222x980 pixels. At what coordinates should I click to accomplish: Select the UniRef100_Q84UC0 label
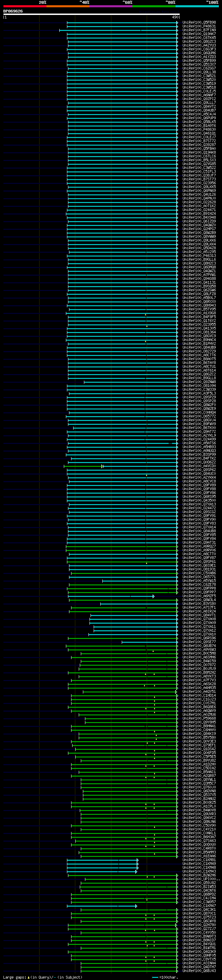(x=199, y=473)
